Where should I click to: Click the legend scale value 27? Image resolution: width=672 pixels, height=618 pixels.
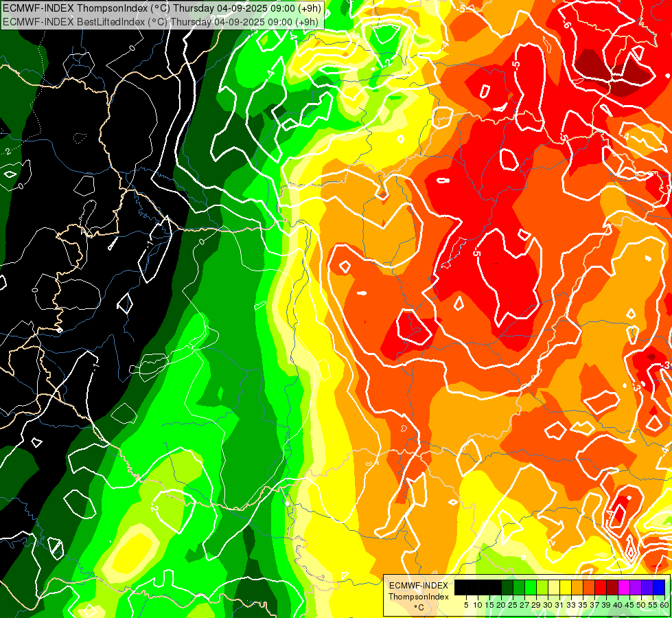click(x=524, y=605)
